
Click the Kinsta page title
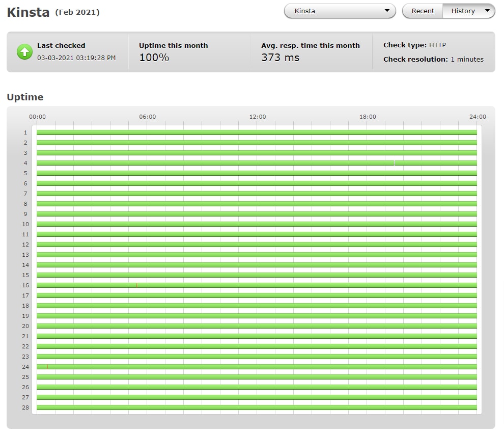[x=29, y=12]
